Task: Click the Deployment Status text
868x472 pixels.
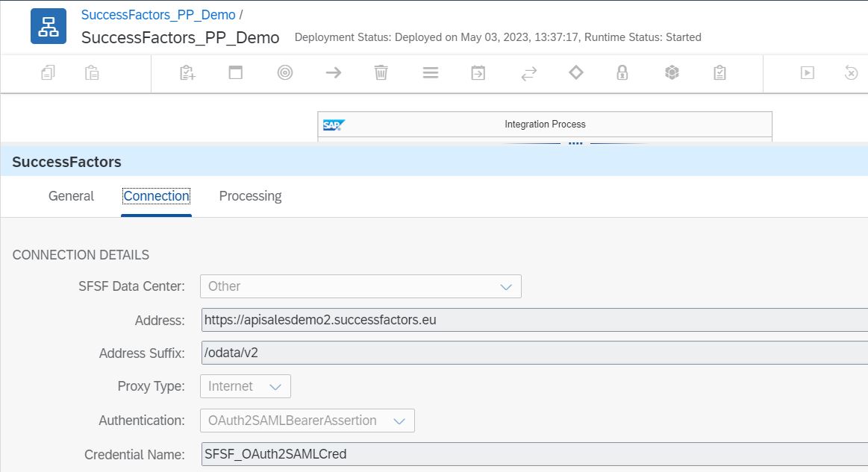Action: (498, 37)
